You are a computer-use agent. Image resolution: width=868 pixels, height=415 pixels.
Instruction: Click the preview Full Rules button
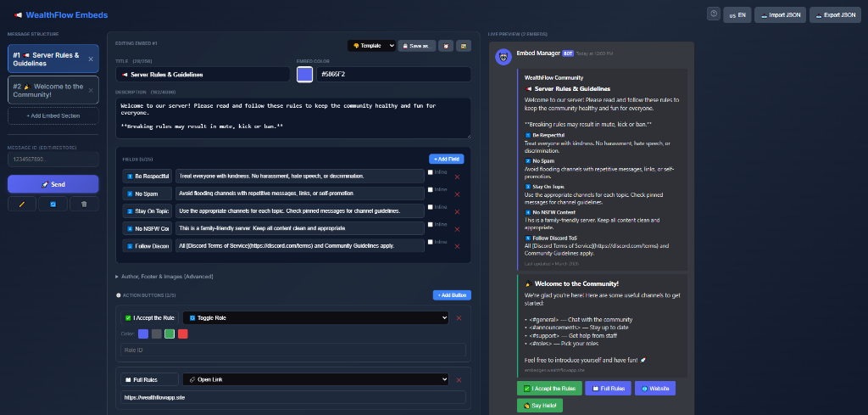point(609,389)
